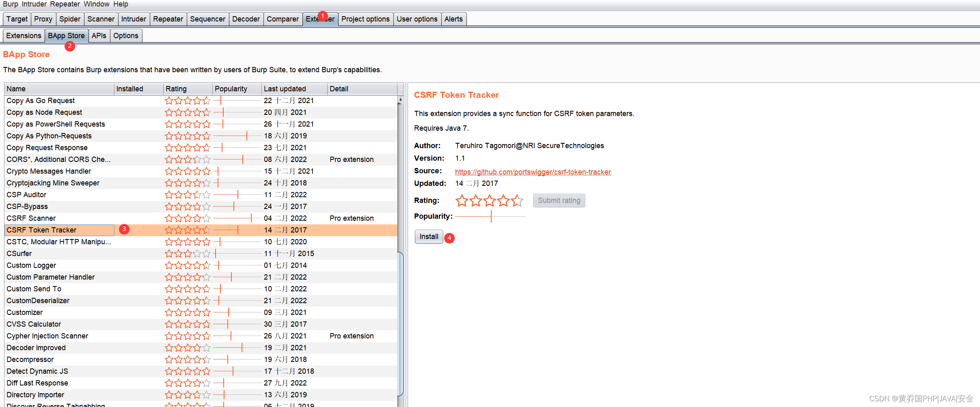
Task: Switch to the Project options tab
Action: (365, 19)
